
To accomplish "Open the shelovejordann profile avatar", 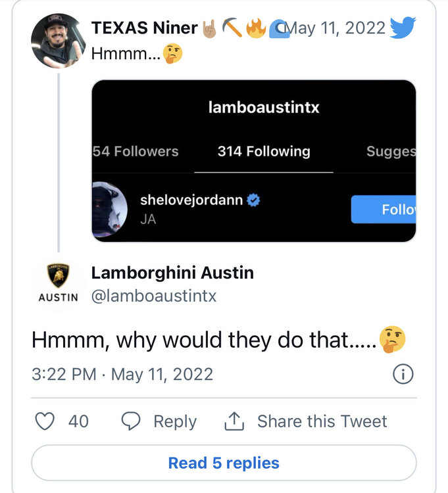I will [109, 209].
